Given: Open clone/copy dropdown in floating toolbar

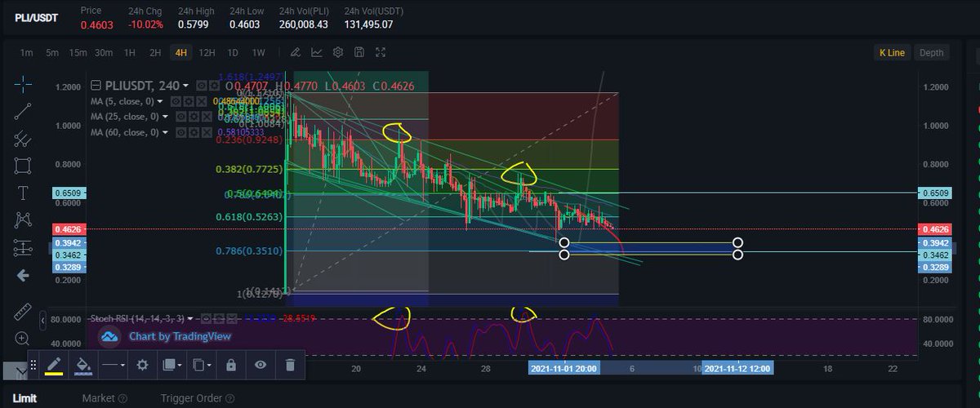Looking at the screenshot, I should point(201,365).
